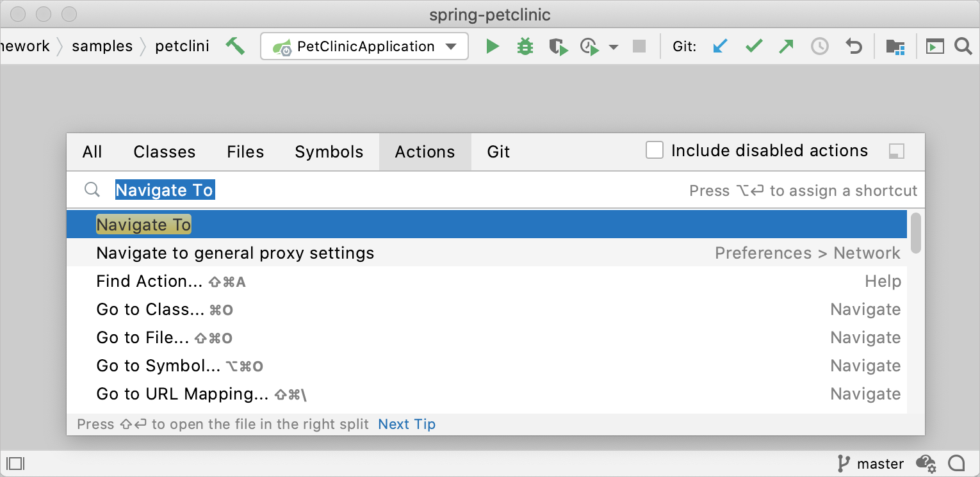The height and width of the screenshot is (477, 980).
Task: Switch to the All tab
Action: (92, 152)
